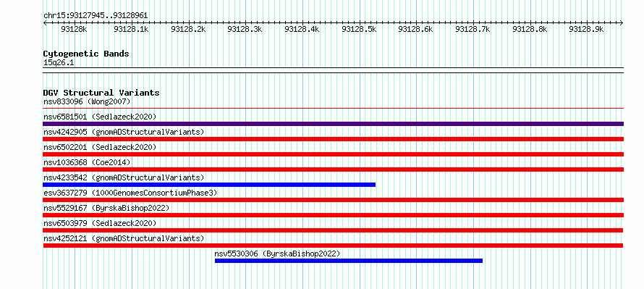The image size is (644, 289).
Task: Click the 93128.3k ruler tick label
Action: point(245,29)
